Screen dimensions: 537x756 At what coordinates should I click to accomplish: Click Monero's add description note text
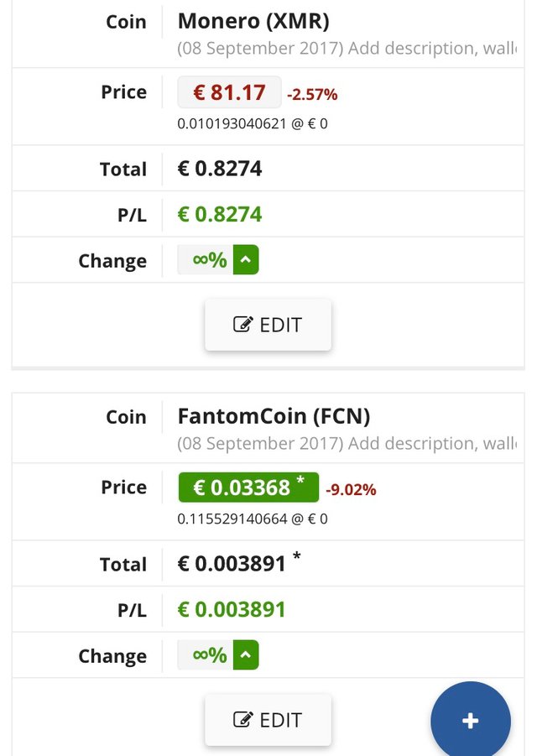point(347,49)
